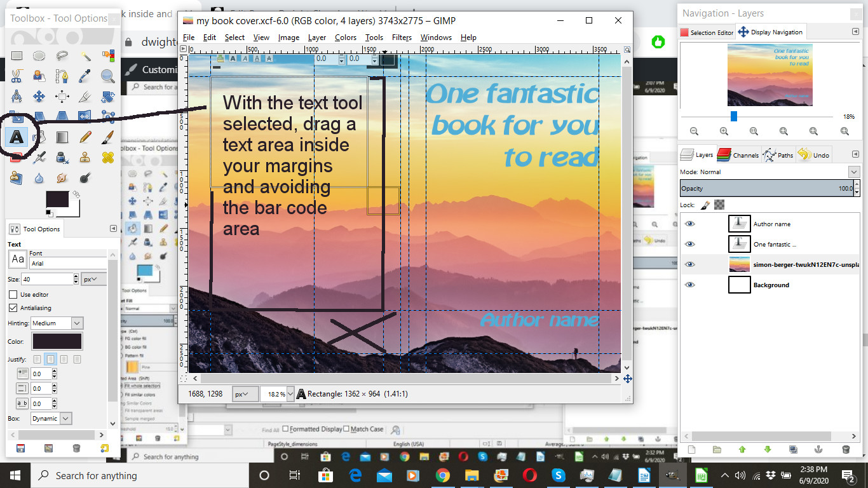Expand the Box dropdown showing Dynamic
The image size is (868, 488).
click(x=51, y=419)
